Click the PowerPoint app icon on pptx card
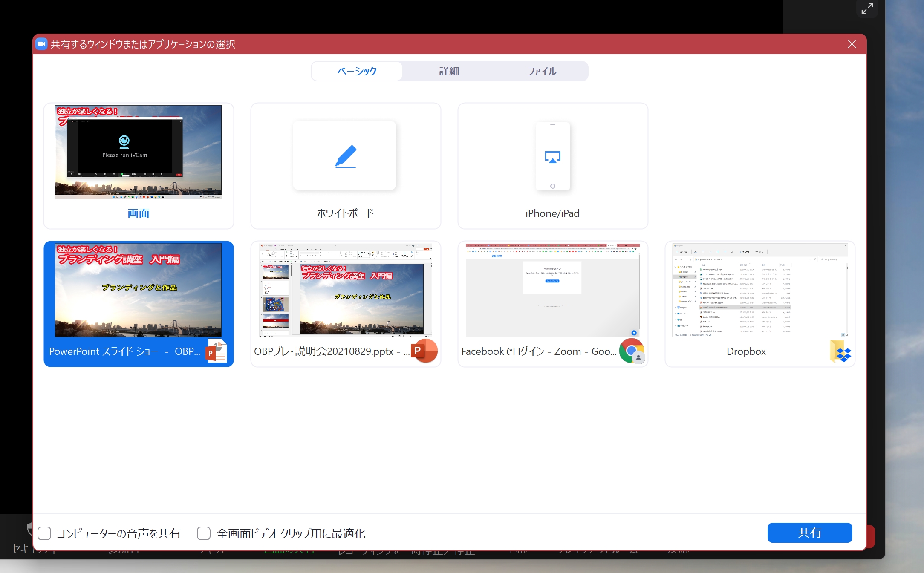924x573 pixels. [424, 351]
